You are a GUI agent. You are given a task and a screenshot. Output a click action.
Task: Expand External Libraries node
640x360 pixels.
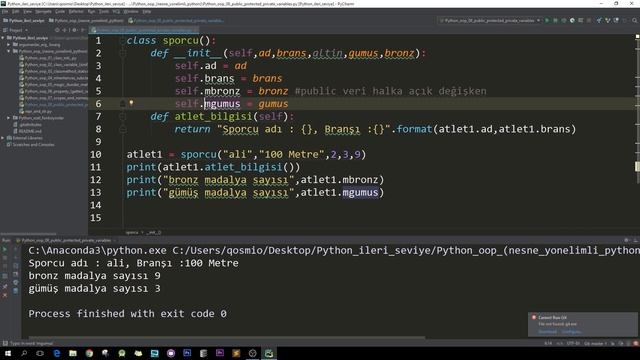3,138
